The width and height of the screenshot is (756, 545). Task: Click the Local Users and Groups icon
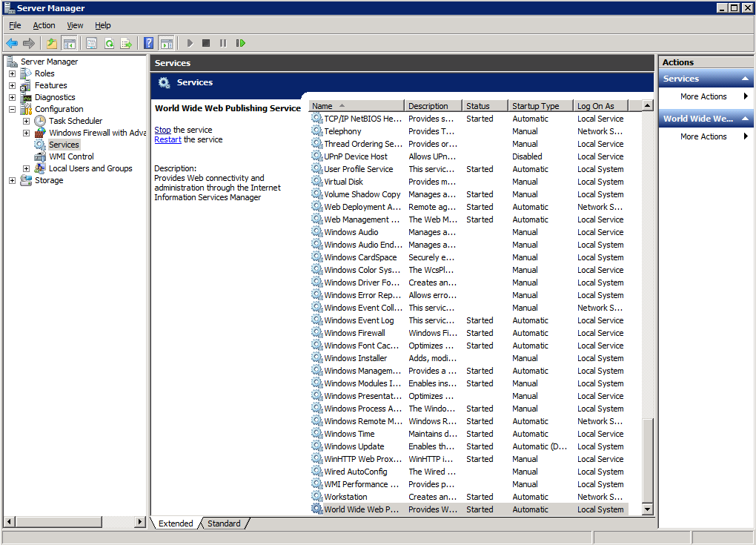[x=40, y=168]
